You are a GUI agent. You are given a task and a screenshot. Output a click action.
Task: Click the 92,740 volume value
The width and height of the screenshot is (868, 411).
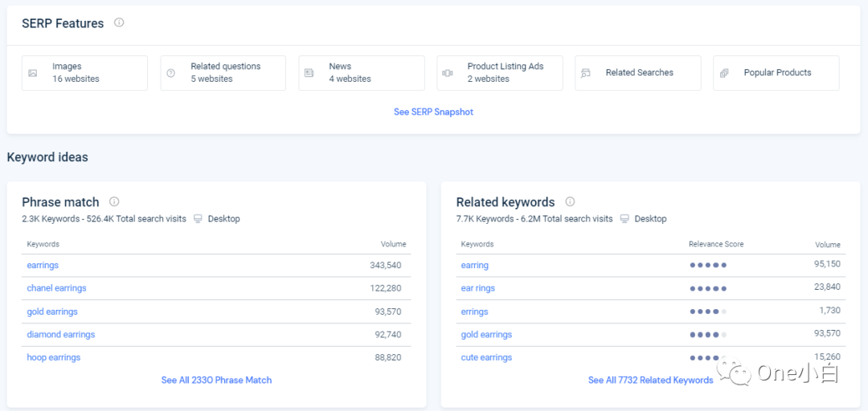tap(388, 334)
